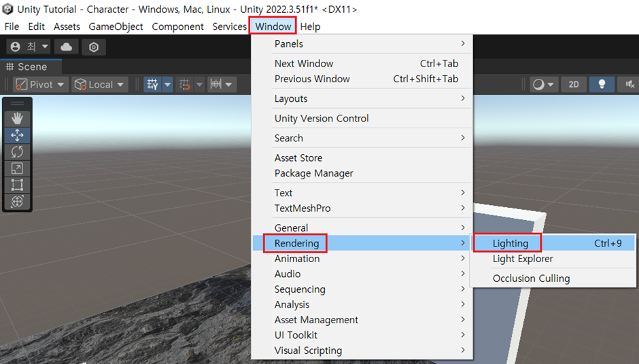Expand the Audio submenu
The width and height of the screenshot is (639, 364).
point(362,274)
